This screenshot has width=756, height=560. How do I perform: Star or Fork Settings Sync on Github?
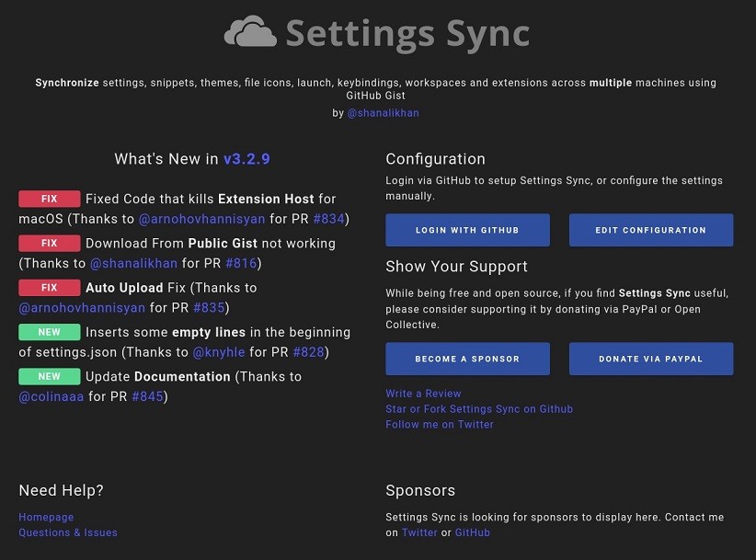point(479,408)
